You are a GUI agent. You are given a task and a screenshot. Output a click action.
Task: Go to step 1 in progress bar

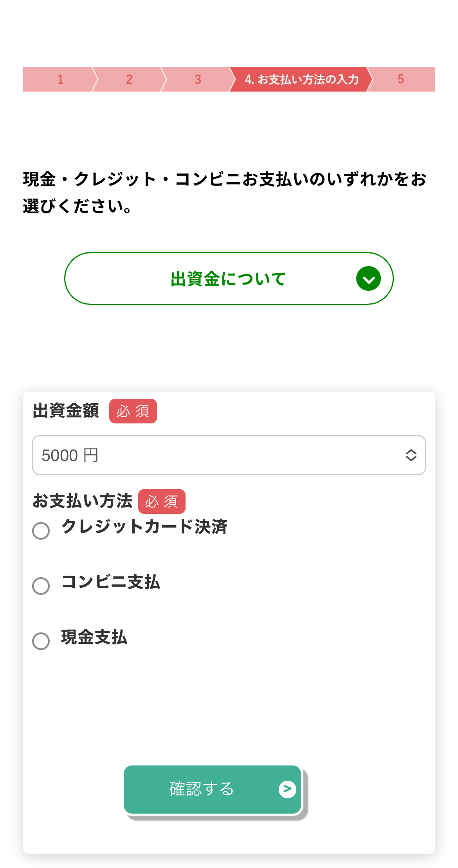(60, 79)
